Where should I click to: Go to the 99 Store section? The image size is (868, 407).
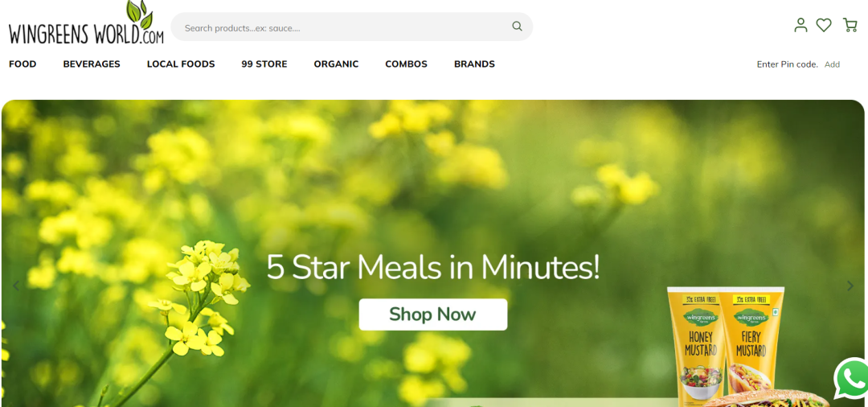point(264,64)
